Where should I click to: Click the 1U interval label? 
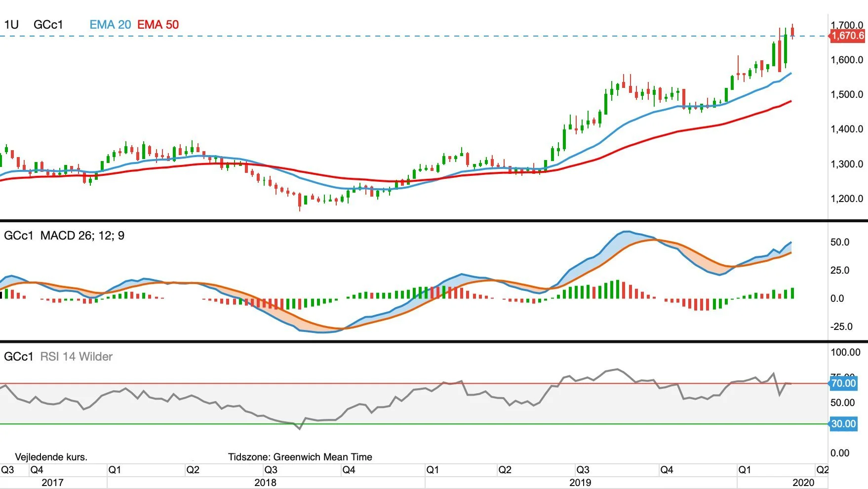click(11, 25)
